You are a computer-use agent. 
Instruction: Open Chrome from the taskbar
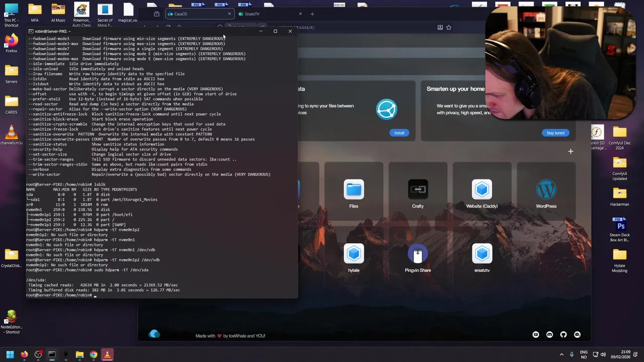click(93, 355)
